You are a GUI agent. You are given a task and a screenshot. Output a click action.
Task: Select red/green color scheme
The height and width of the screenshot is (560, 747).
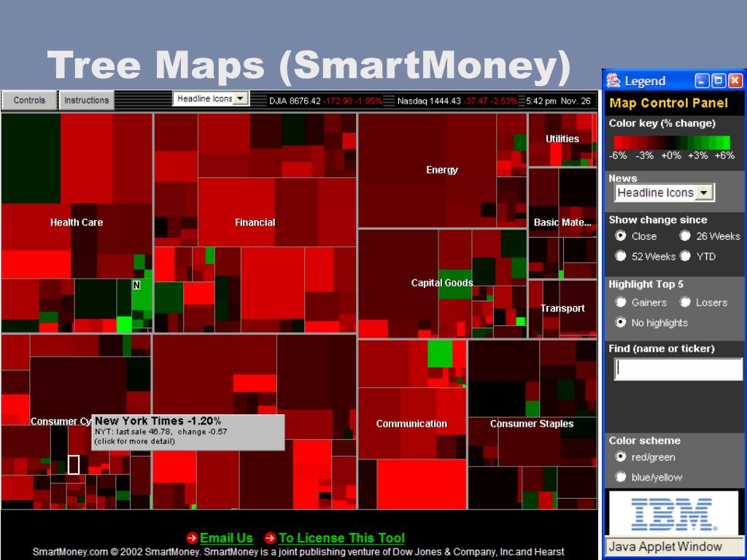(620, 456)
